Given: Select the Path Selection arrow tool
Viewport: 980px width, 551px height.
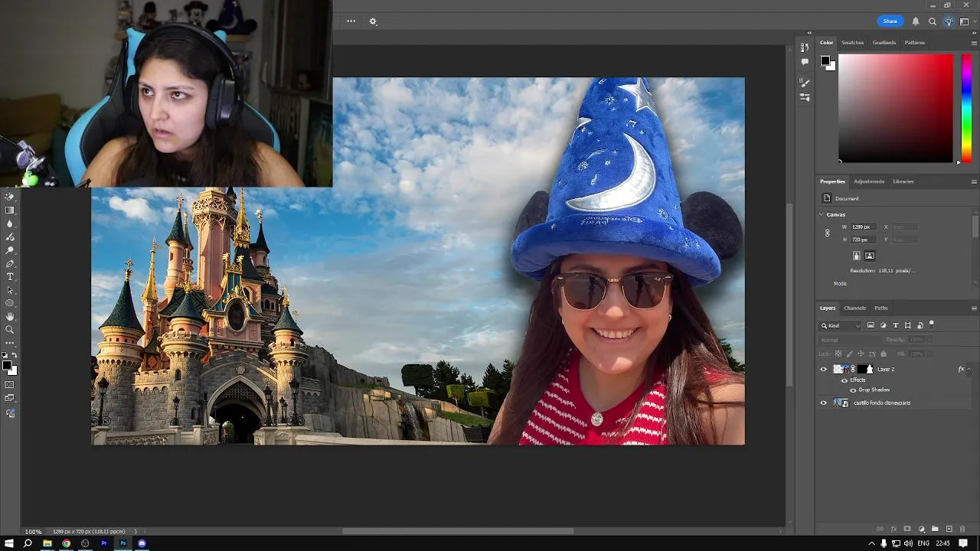Looking at the screenshot, I should 10,290.
